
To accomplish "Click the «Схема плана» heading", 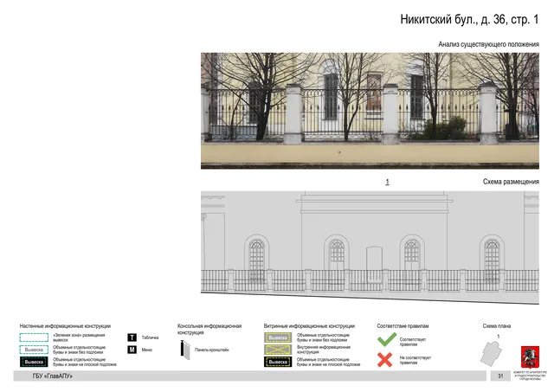I will pyautogui.click(x=497, y=326).
